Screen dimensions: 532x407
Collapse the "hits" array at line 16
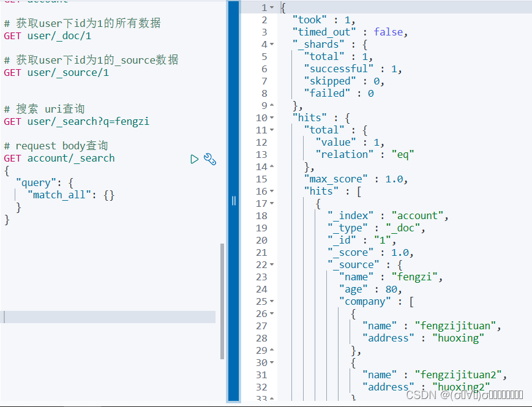point(272,192)
